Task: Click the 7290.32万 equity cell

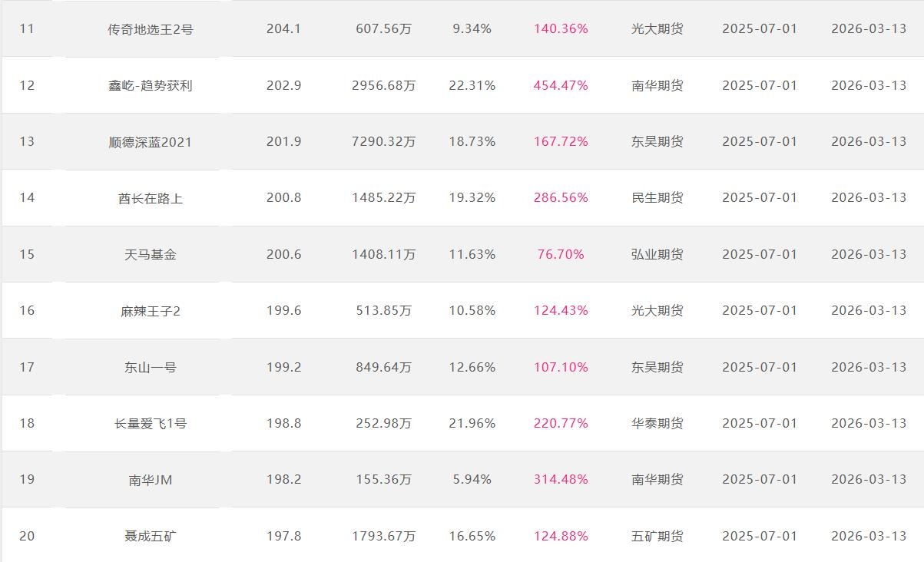Action: pos(383,142)
